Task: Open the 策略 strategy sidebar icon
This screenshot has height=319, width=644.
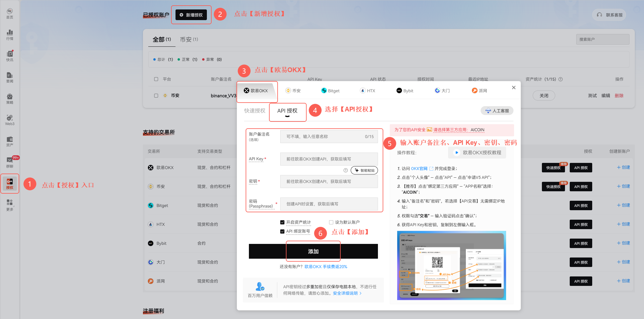Action: (x=10, y=99)
